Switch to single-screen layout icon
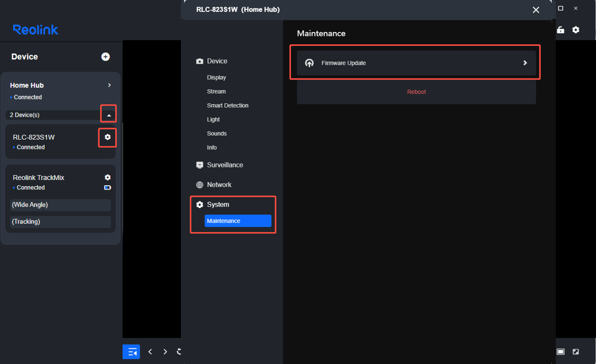Viewport: 596px width, 364px height. point(561,352)
